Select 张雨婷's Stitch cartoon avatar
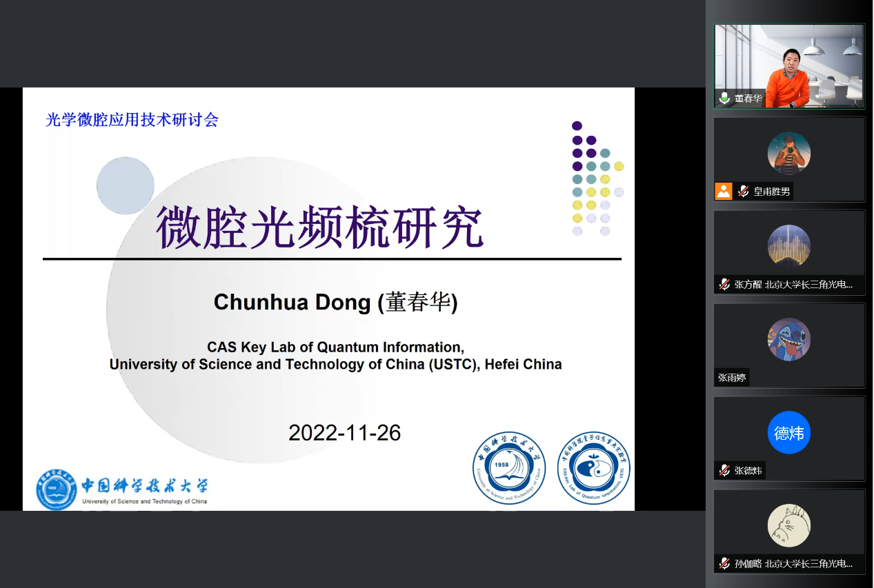This screenshot has width=874, height=588. [x=788, y=339]
